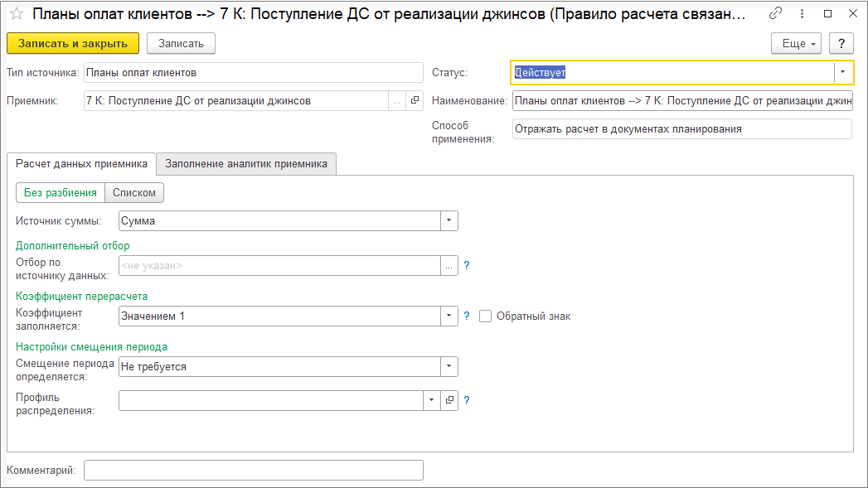The height and width of the screenshot is (488, 868).
Task: Add this form to favorites with the star
Action: click(x=16, y=14)
